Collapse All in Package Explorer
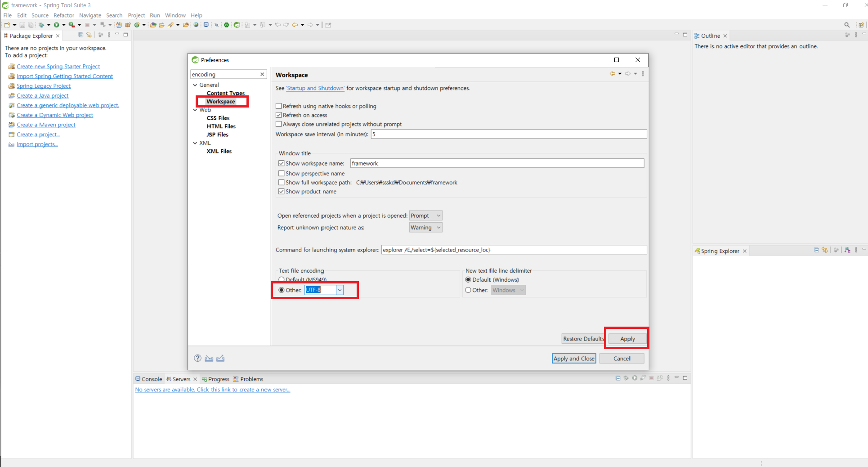This screenshot has height=467, width=868. pyautogui.click(x=81, y=35)
